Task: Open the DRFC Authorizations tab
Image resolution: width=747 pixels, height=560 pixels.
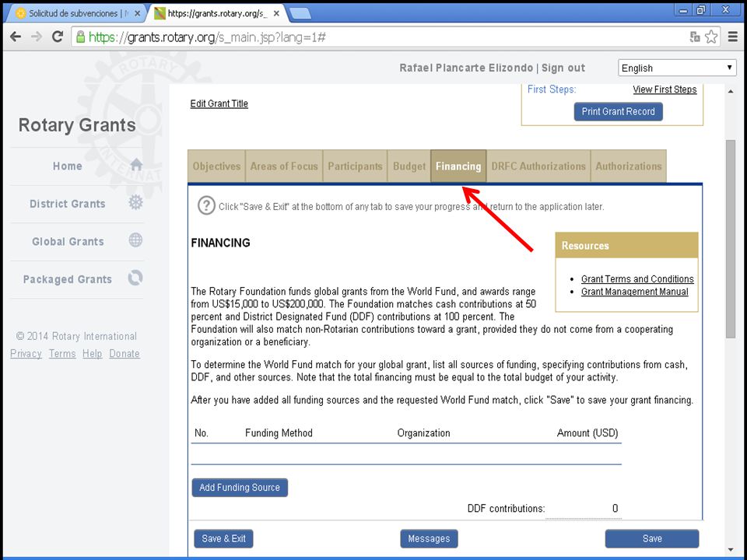Action: [538, 166]
